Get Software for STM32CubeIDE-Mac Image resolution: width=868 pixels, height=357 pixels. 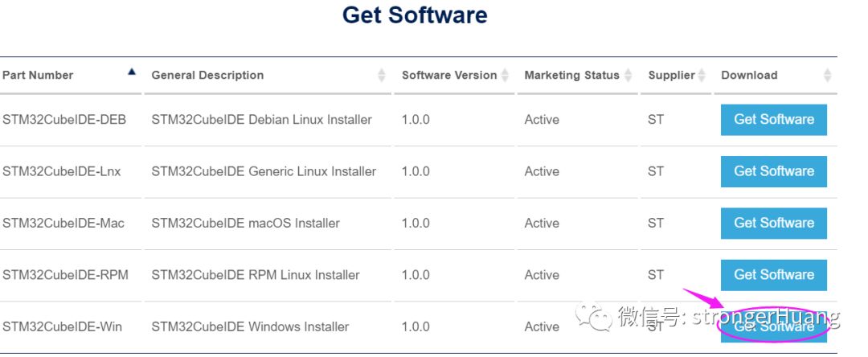click(774, 223)
